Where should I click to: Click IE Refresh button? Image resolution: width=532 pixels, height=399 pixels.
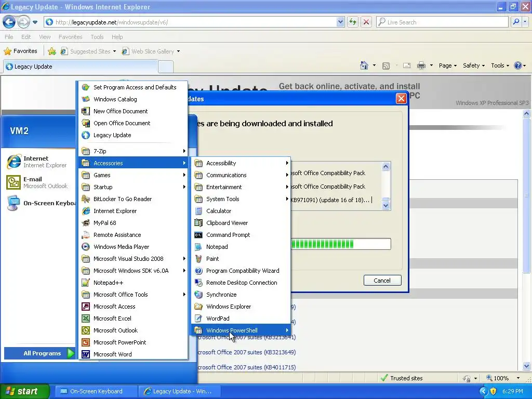point(353,22)
